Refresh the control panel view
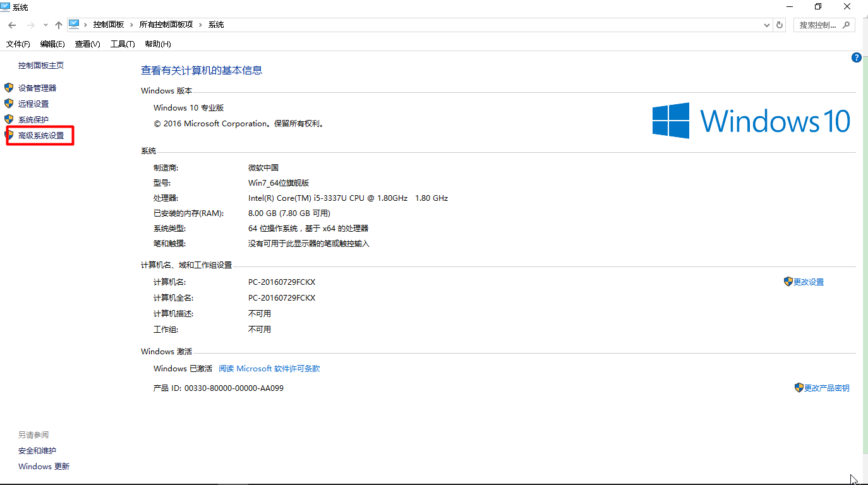The height and width of the screenshot is (485, 868). (780, 25)
